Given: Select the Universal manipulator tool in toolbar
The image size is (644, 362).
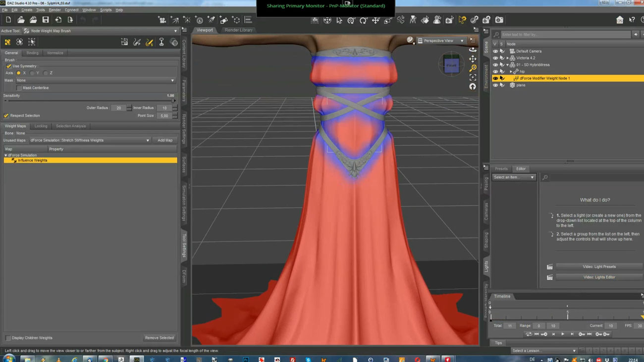Looking at the screenshot, I should pyautogui.click(x=351, y=20).
